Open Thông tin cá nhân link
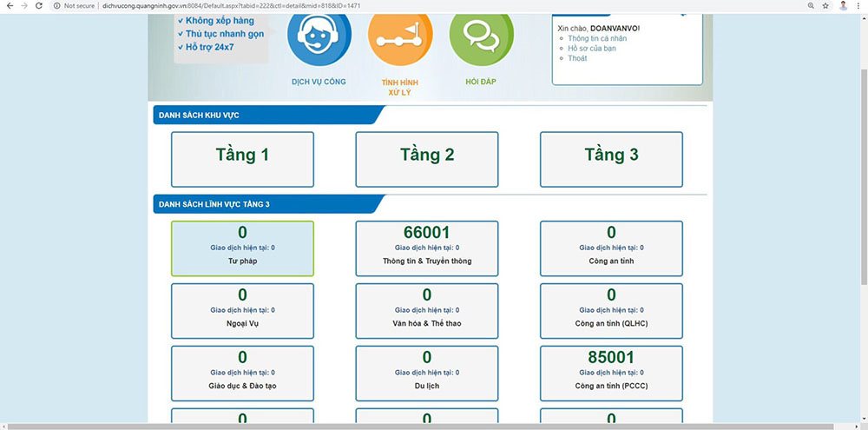The height and width of the screenshot is (430, 868). (x=597, y=38)
